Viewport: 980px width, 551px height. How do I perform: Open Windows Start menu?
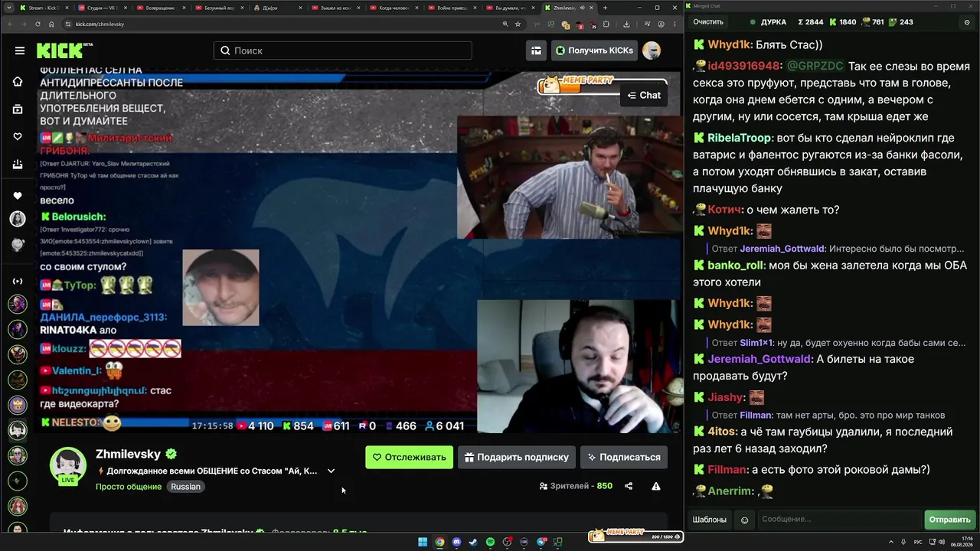423,543
